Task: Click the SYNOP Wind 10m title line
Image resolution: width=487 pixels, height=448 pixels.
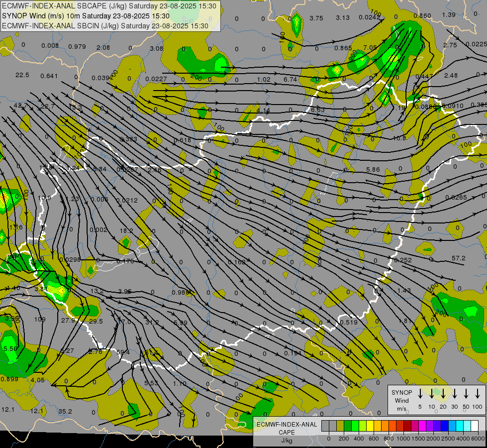Action: point(86,16)
